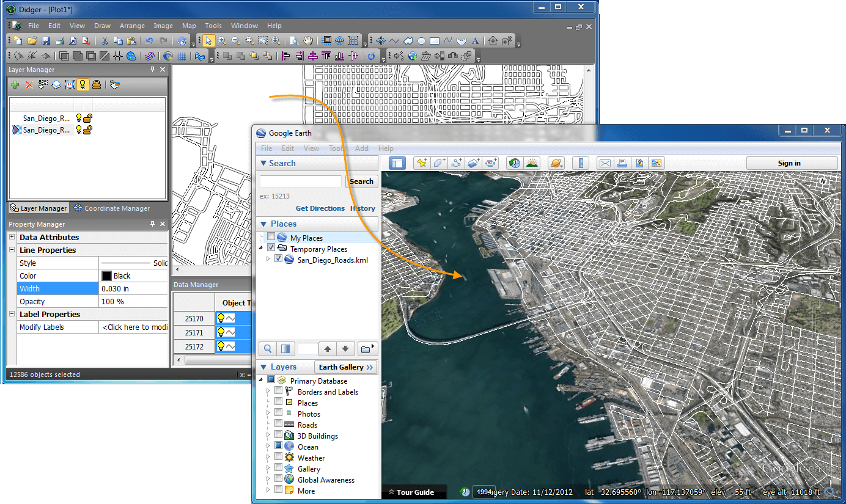Click History link in Search panel
846x504 pixels.
362,208
